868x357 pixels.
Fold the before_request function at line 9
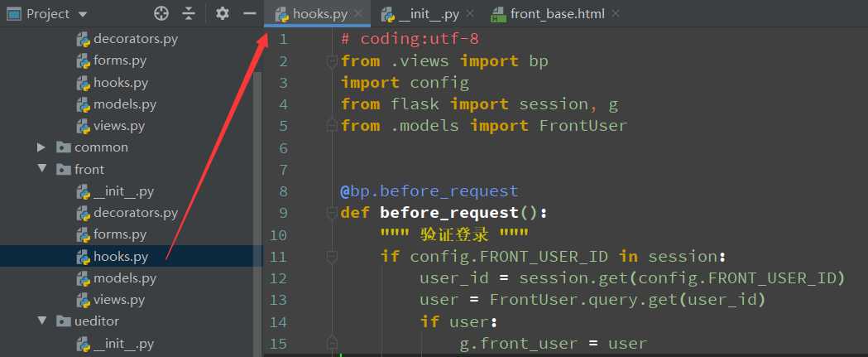332,213
